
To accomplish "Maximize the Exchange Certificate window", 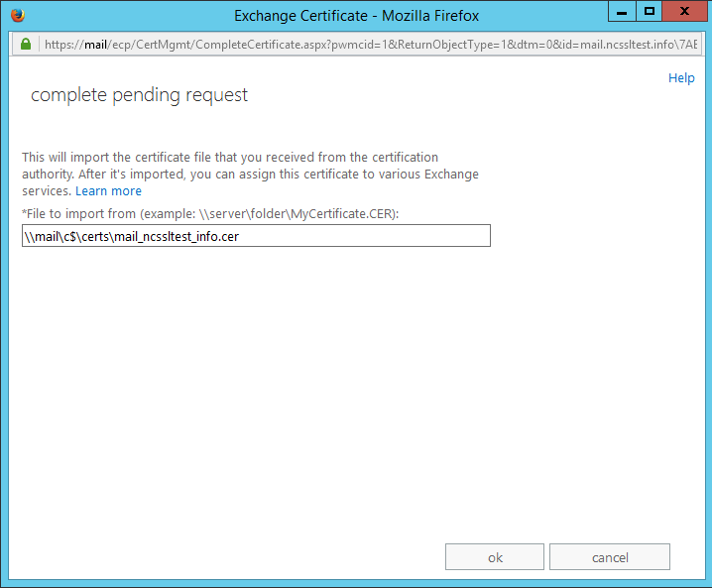I will coord(649,11).
